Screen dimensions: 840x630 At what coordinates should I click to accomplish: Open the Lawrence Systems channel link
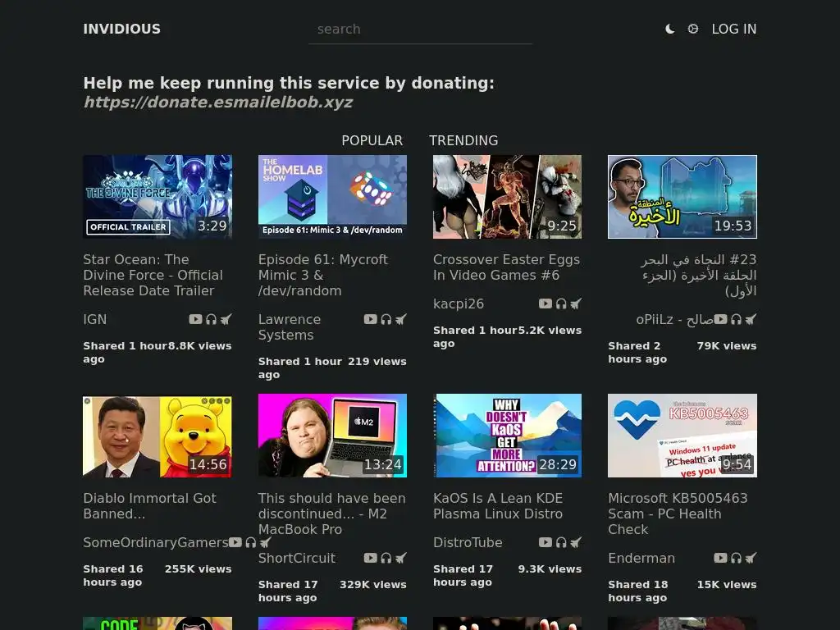coord(290,326)
